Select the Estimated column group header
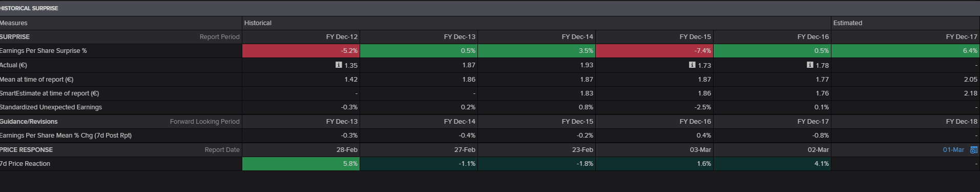This screenshot has height=192, width=980. (848, 23)
